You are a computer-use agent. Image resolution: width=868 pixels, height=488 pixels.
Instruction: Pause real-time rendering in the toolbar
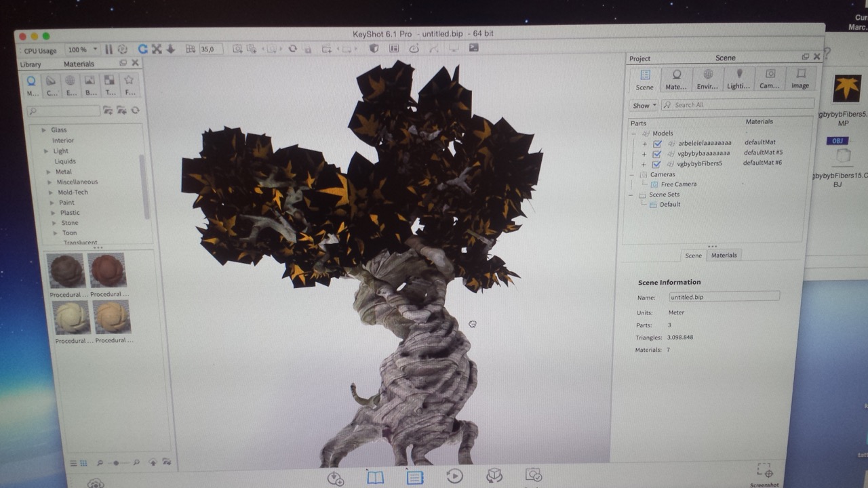pos(108,49)
